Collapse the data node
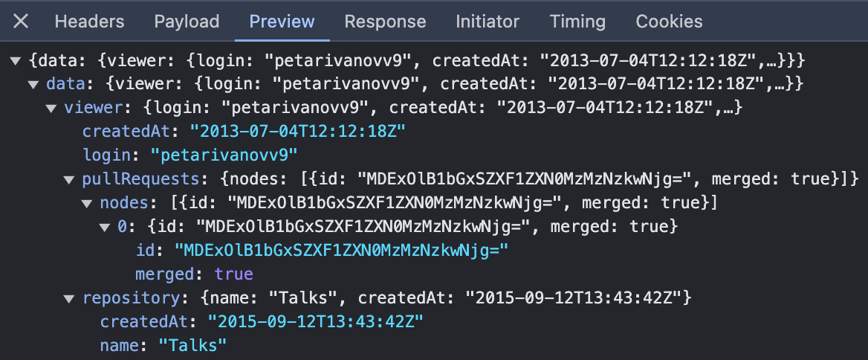868x360 pixels. point(33,85)
